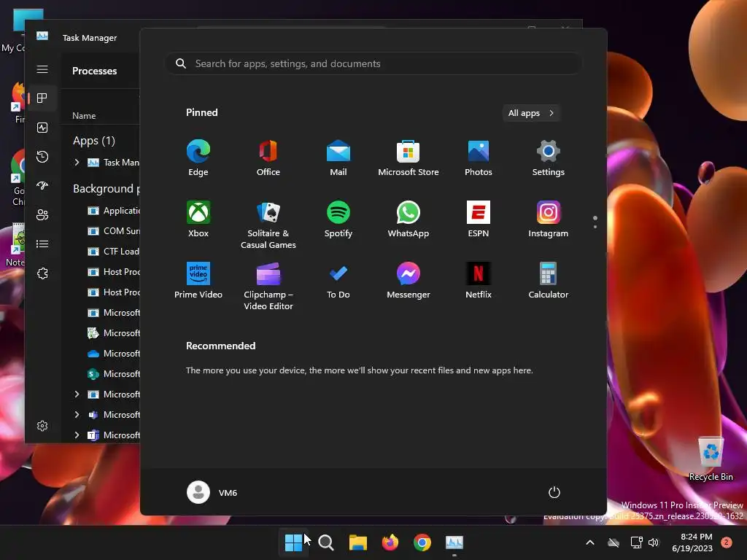
Task: Open Clipchamp Video Editor
Action: pos(268,286)
